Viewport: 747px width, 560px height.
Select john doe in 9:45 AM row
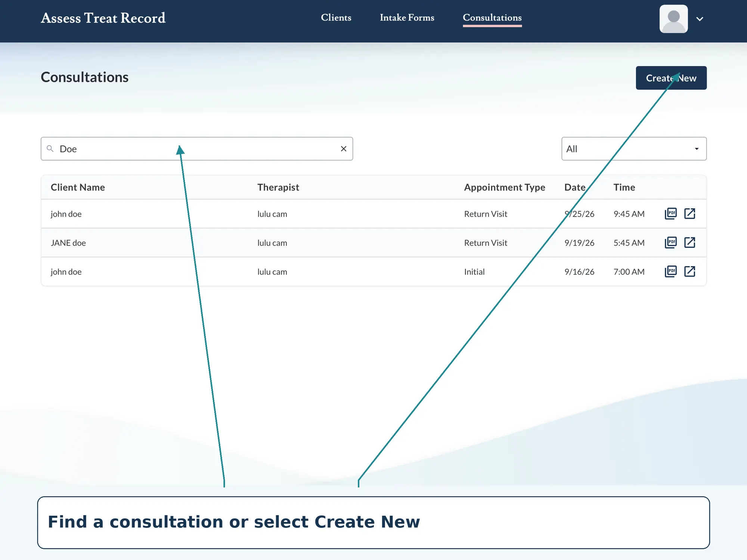pyautogui.click(x=66, y=214)
